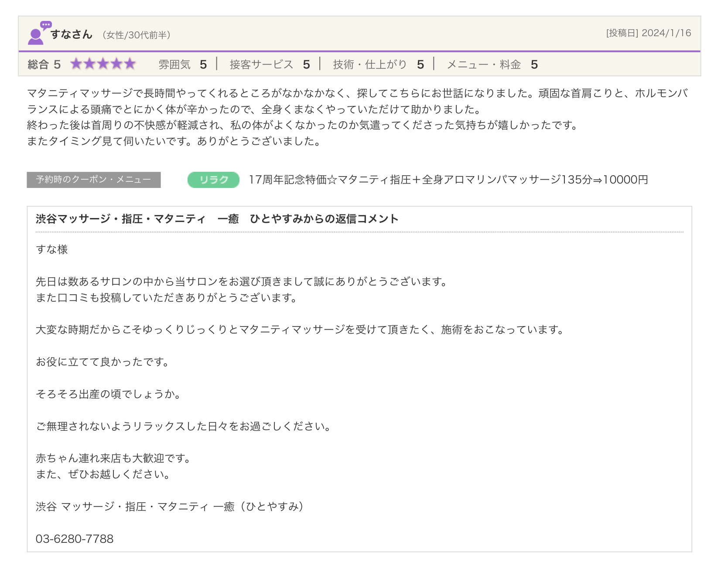Click reviewer attributes (女性/30代前半)

tap(137, 35)
